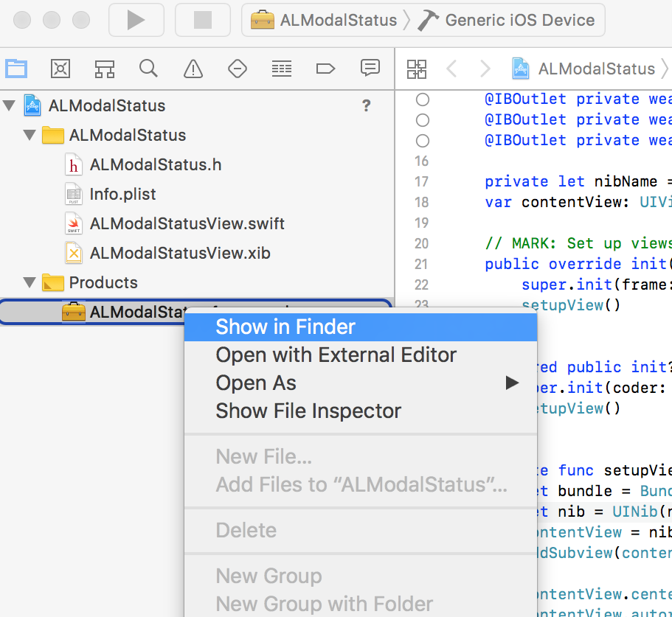672x617 pixels.
Task: Click the MARK: Set up views comment
Action: [578, 243]
